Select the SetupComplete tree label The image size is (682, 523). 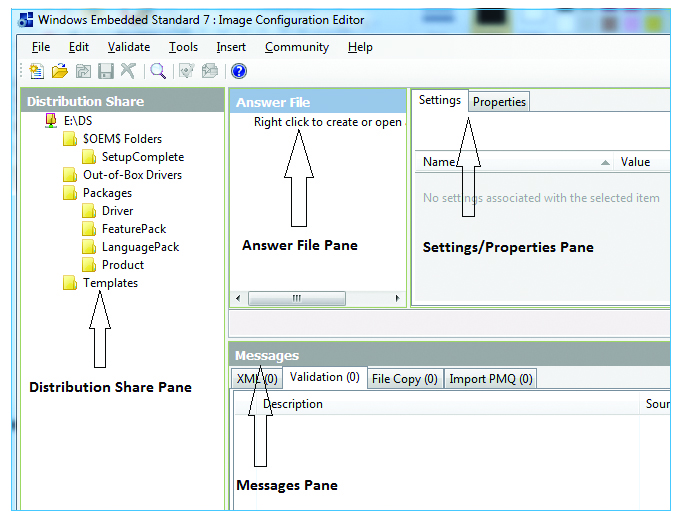point(143,157)
